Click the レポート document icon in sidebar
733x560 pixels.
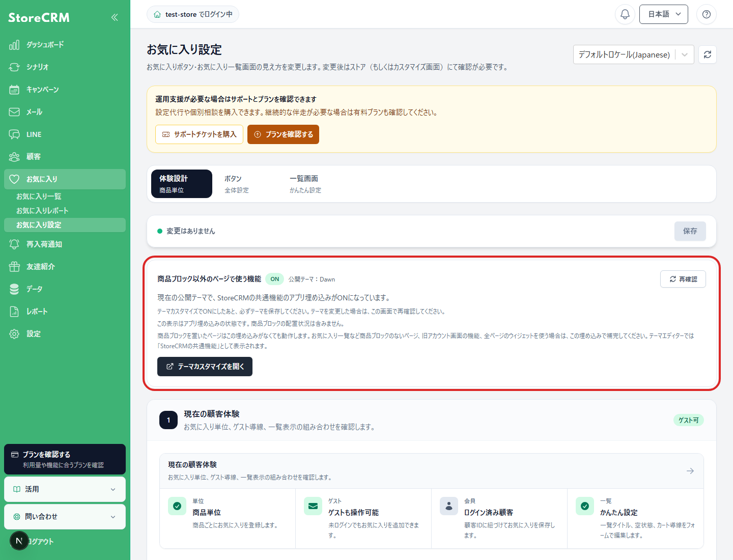tap(14, 312)
